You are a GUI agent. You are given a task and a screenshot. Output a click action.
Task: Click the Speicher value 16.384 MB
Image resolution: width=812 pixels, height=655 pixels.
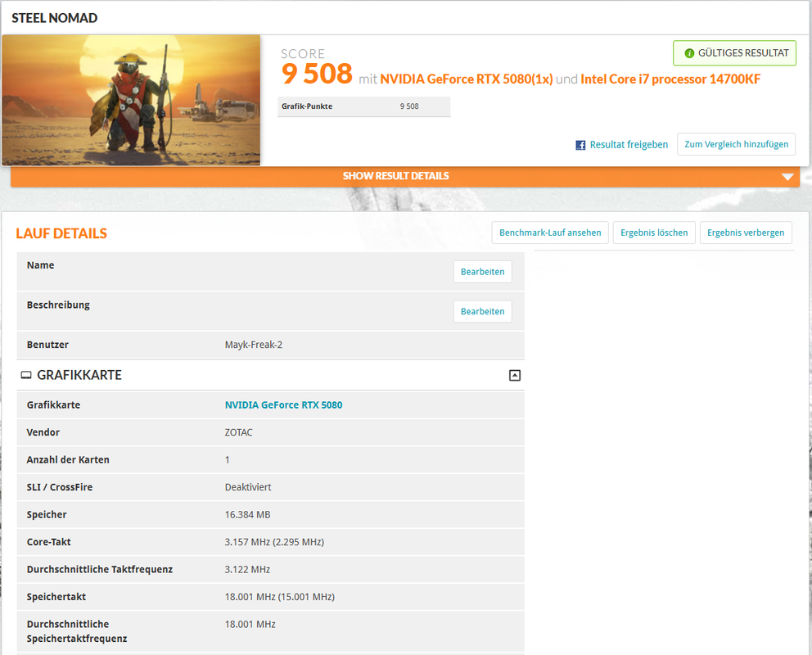pyautogui.click(x=247, y=515)
